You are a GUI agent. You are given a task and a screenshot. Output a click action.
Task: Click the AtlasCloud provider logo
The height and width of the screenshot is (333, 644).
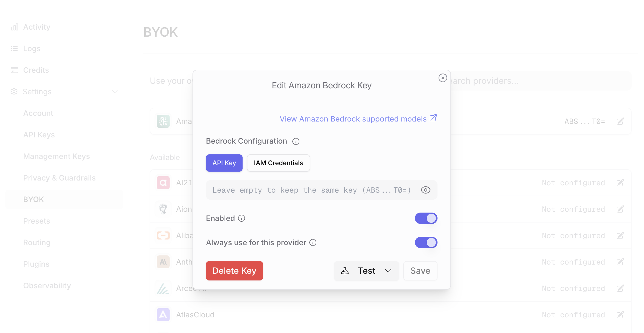pyautogui.click(x=163, y=315)
